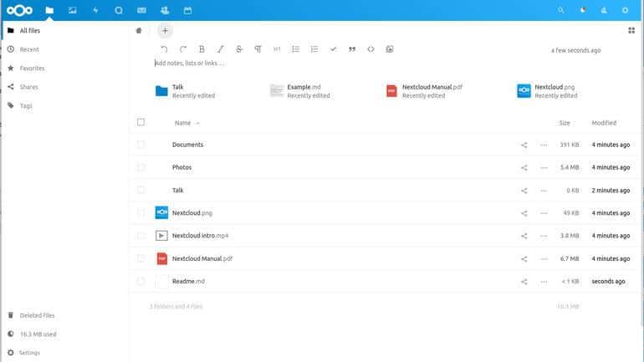Open the Photos folder
This screenshot has width=644, height=362.
pos(182,167)
